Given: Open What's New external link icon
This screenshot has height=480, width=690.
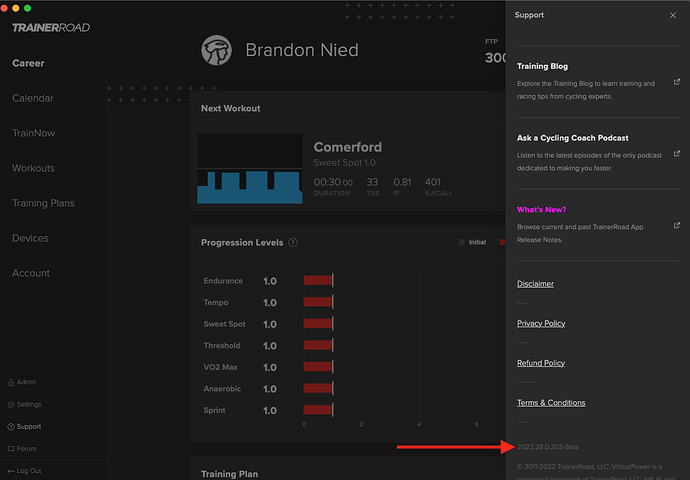Looking at the screenshot, I should pos(677,225).
